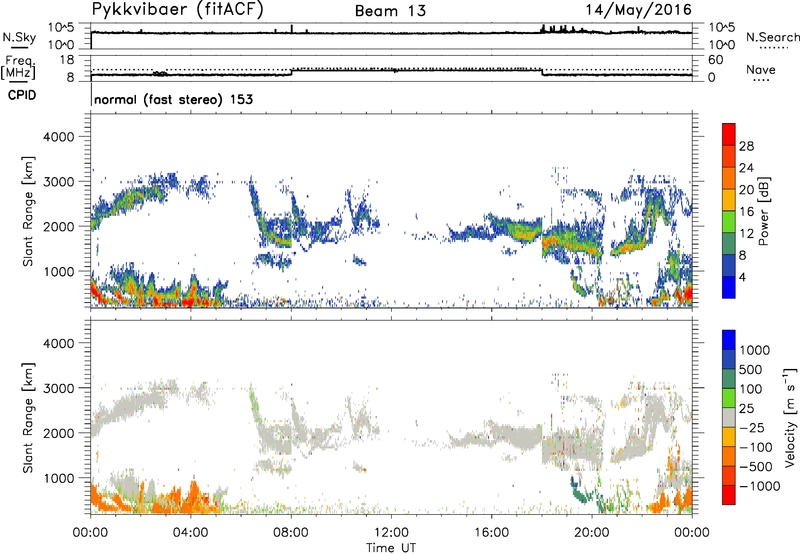Click the power panel 'Slant Range [km]' label
This screenshot has height=554, width=800.
28,211
